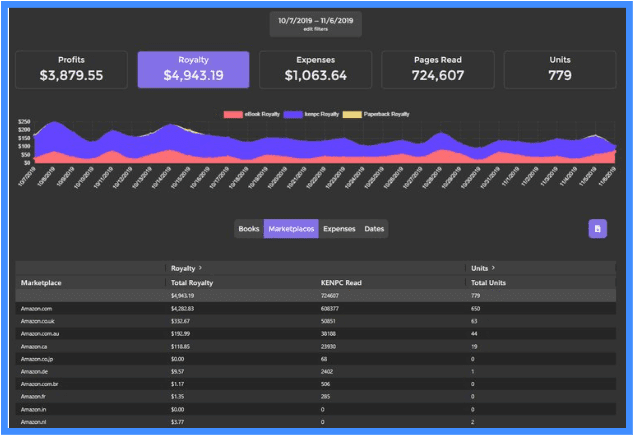This screenshot has height=436, width=634.
Task: Expand the Units column group arrow
Action: pyautogui.click(x=494, y=268)
